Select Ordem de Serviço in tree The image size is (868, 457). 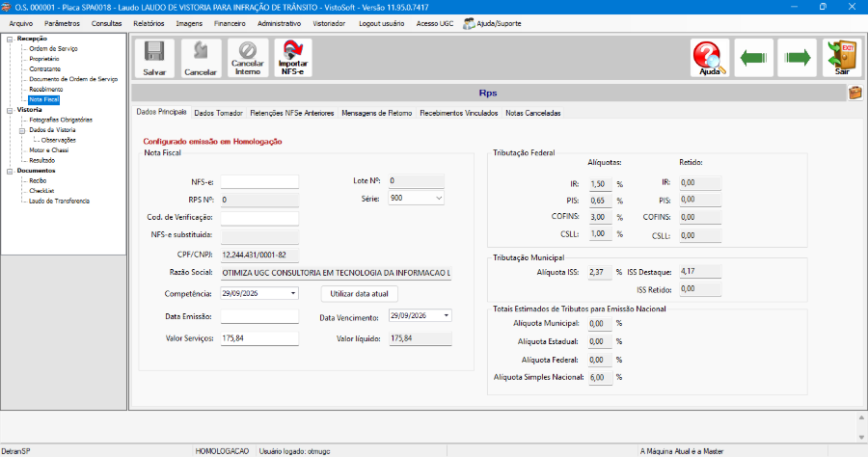53,48
